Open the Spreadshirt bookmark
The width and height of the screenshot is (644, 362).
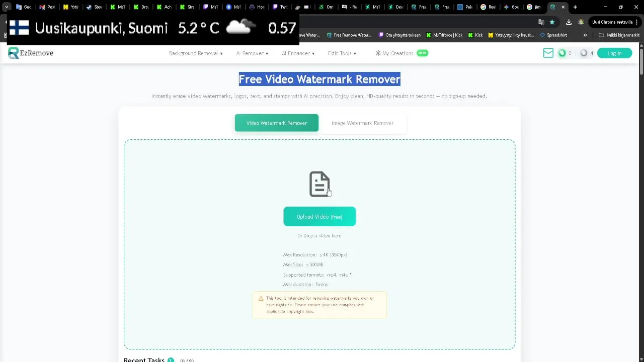pyautogui.click(x=553, y=35)
